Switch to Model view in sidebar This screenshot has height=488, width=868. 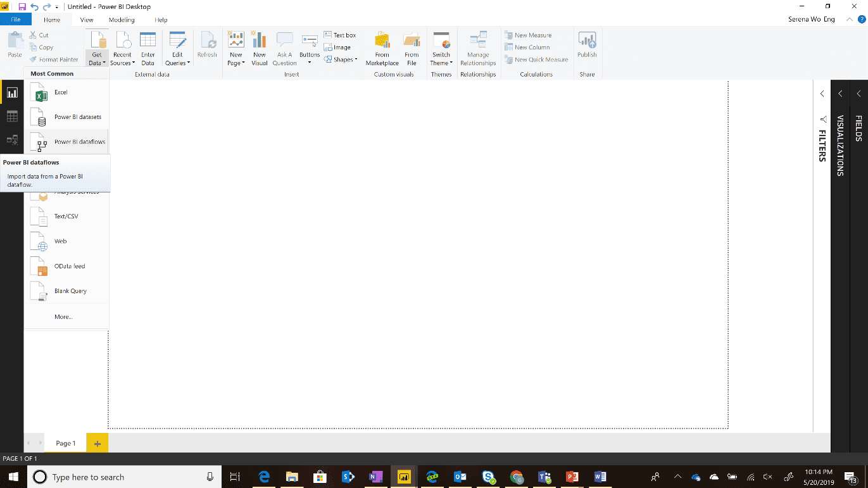[x=12, y=141]
